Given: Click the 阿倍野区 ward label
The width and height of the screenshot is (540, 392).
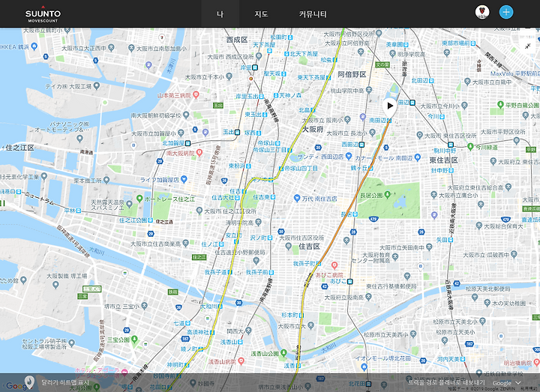Looking at the screenshot, I should 352,74.
